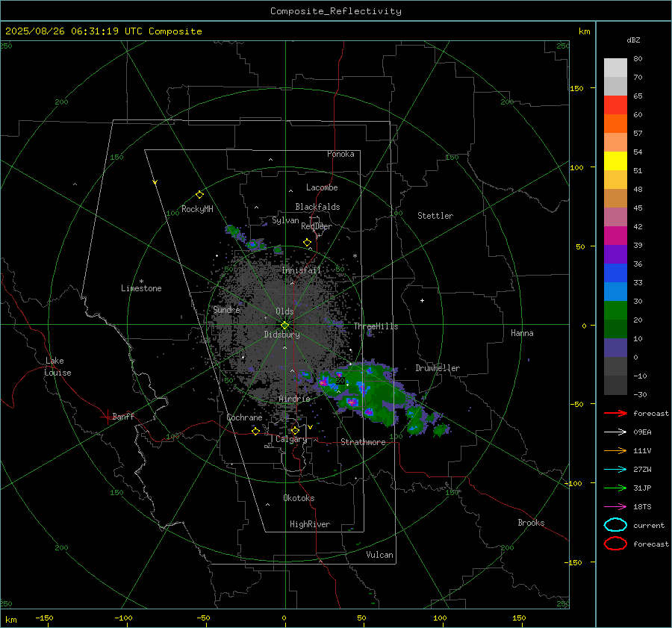Screen dimensions: 672x628
Task: Click the yellow diamond marker beside RockyMH
Action: click(199, 195)
